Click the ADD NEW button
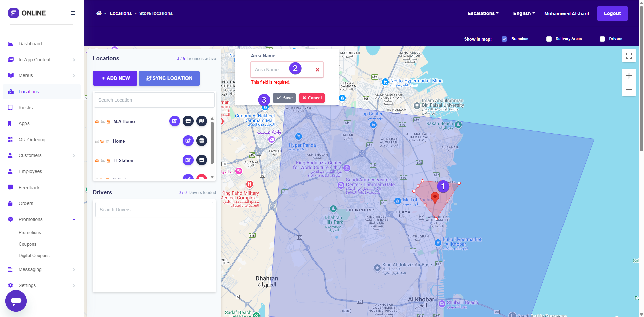This screenshot has width=644, height=317. (115, 78)
